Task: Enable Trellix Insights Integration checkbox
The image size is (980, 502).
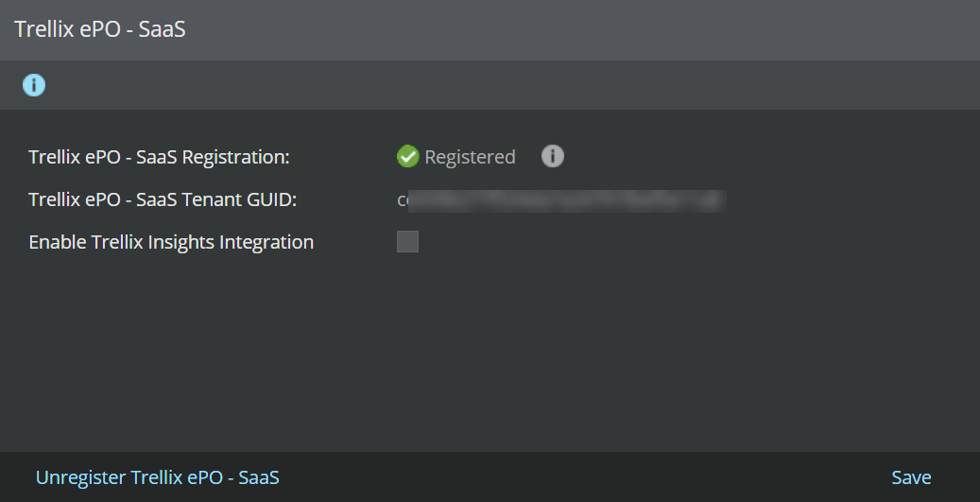Action: coord(407,241)
